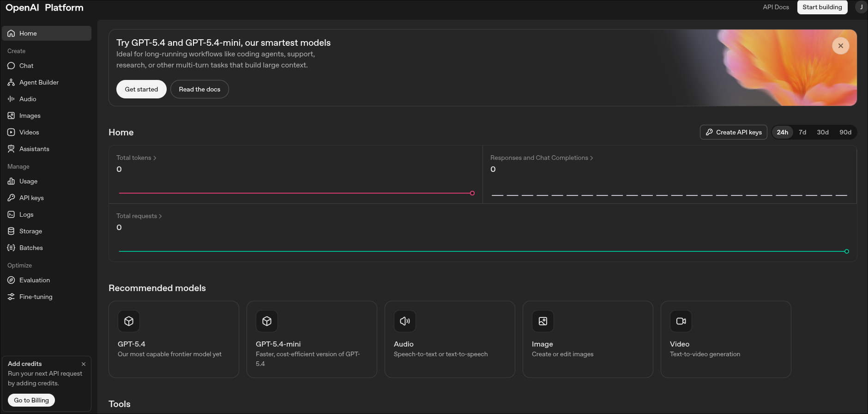Viewport: 868px width, 414px height.
Task: Click the speaker icon on Audio card
Action: (405, 321)
